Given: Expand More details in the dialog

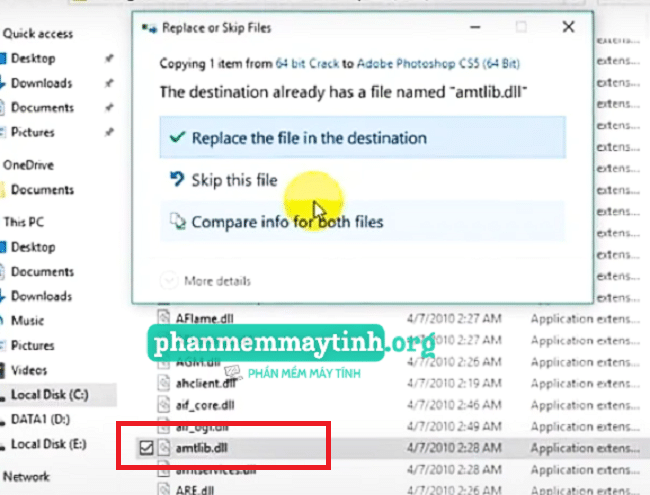Looking at the screenshot, I should [168, 281].
